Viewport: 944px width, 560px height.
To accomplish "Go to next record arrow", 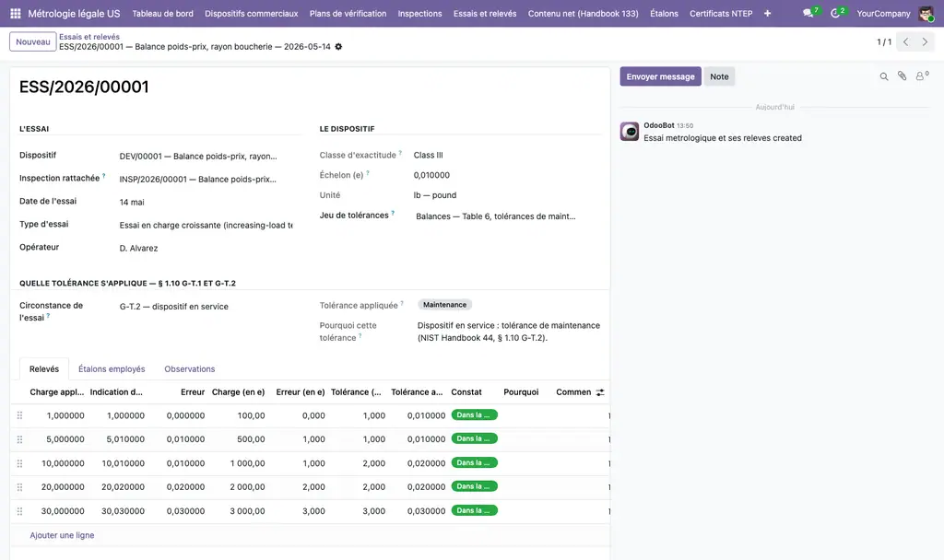I will coord(925,42).
